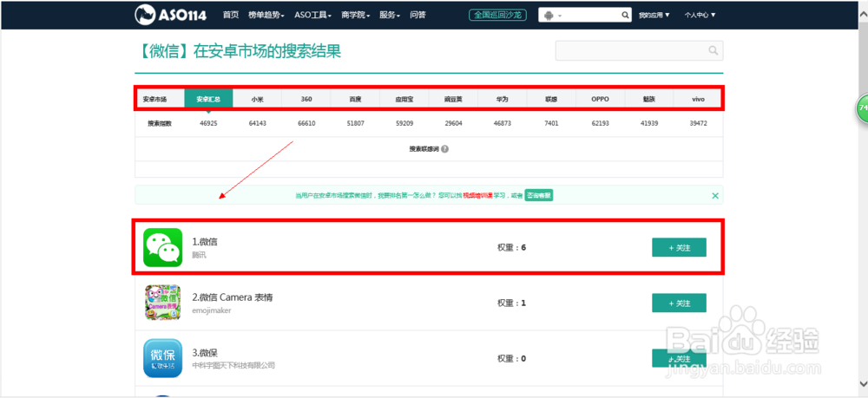Click search index value 66610

(306, 124)
